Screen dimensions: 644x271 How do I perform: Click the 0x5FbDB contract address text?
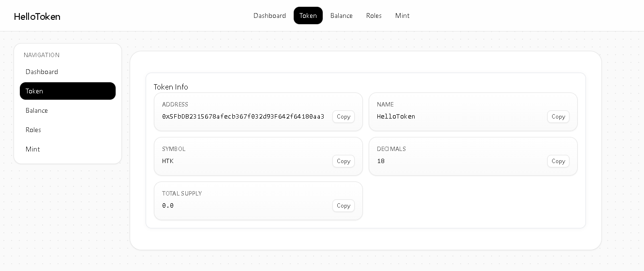click(x=243, y=117)
